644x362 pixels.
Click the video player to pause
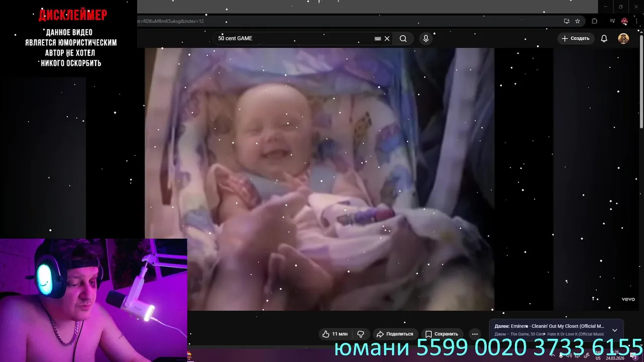[x=319, y=179]
